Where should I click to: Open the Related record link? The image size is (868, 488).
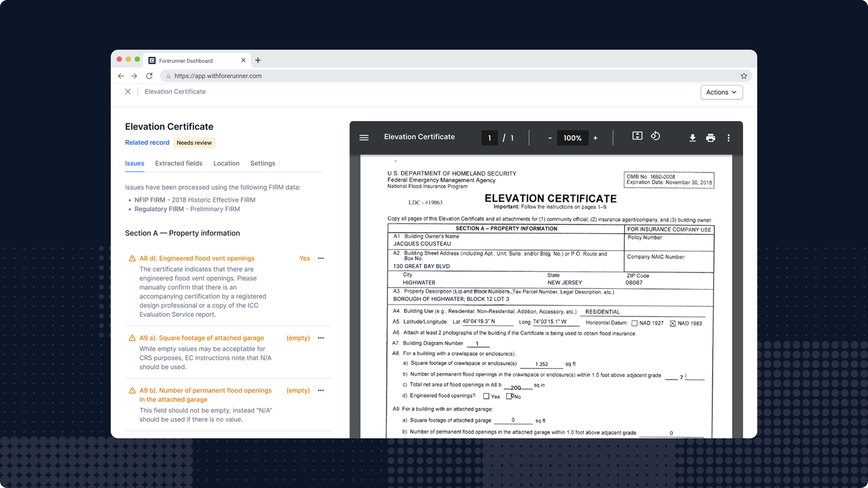[147, 142]
